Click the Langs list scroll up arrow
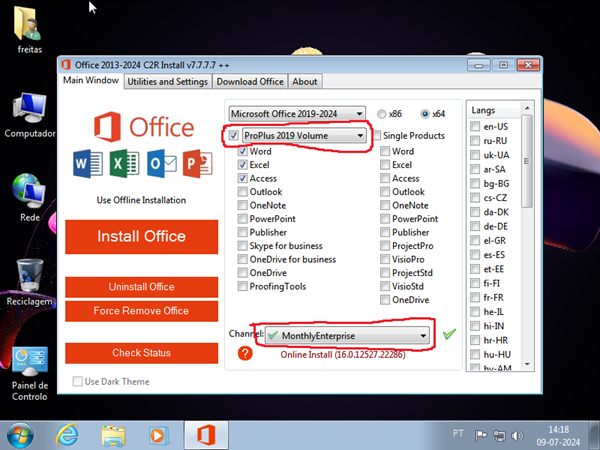600x450 pixels. pos(527,108)
